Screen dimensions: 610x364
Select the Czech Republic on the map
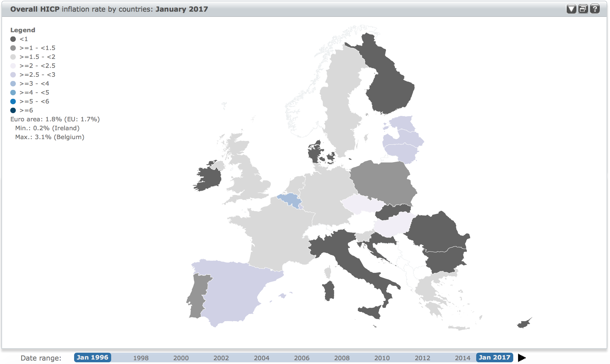click(363, 204)
